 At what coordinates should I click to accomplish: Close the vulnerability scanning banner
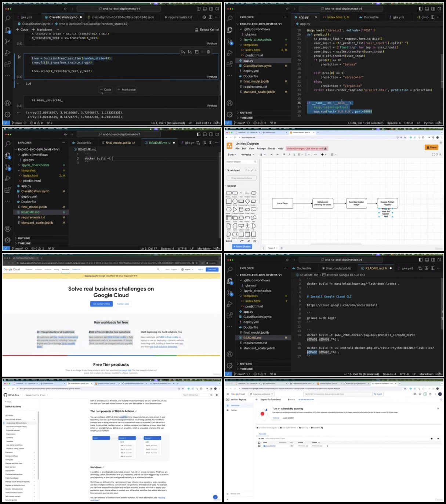point(438,408)
